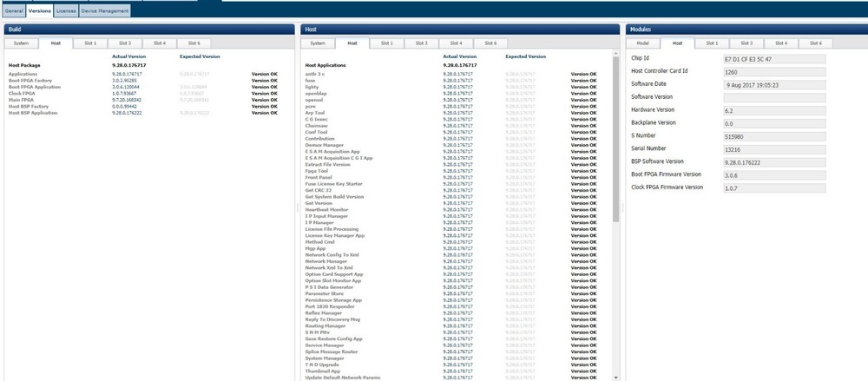Screen dimensions: 868x381
Task: Click the Host BSP Application row
Action: [143, 113]
